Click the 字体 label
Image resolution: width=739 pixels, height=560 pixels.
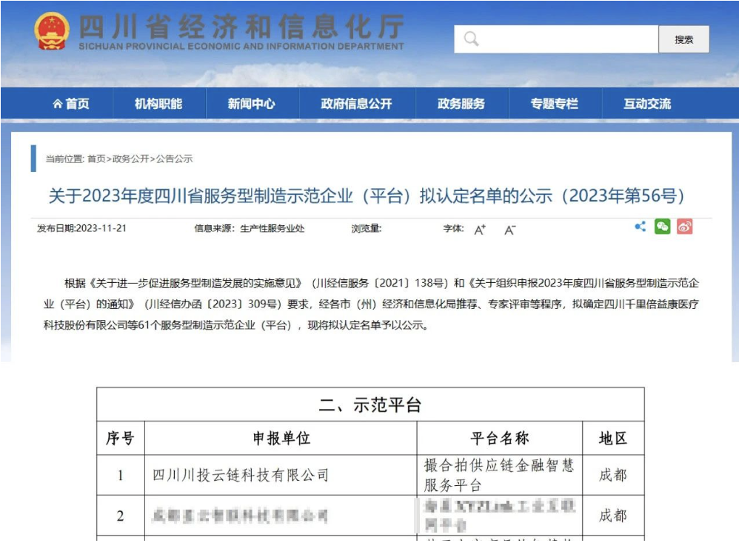[x=453, y=229]
